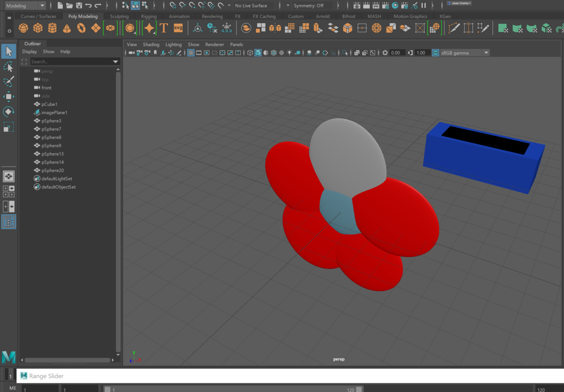Create a polygon disc from the shelf
Image resolution: width=564 pixels, height=392 pixels.
[x=110, y=28]
